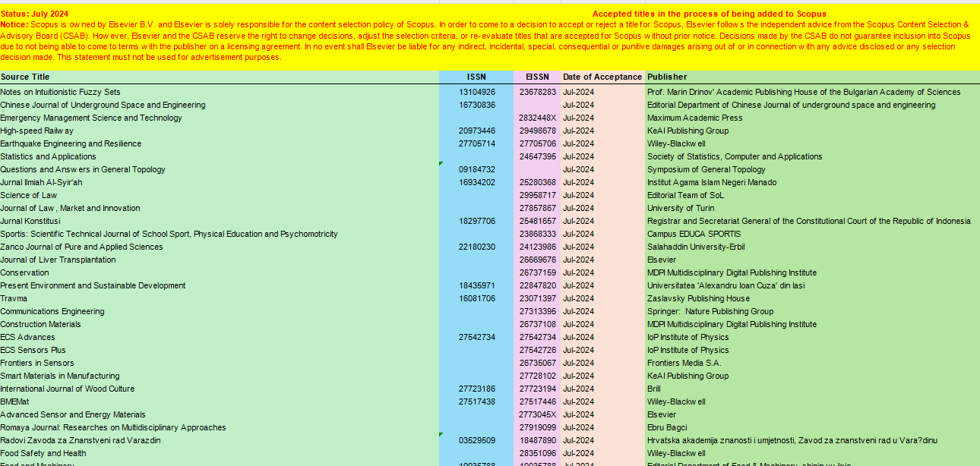Click 'International Journal of Wood Culture' title
Image resolution: width=980 pixels, height=466 pixels.
[x=220, y=389]
